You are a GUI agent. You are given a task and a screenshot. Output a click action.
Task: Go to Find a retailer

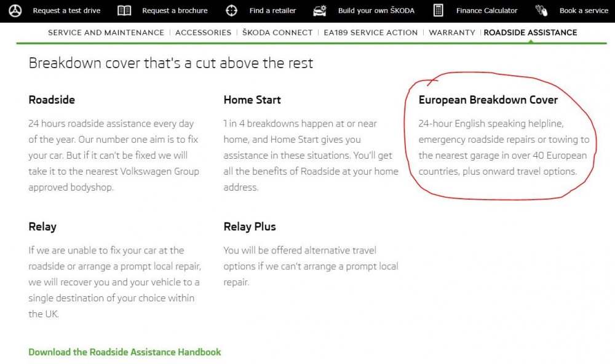click(x=272, y=10)
